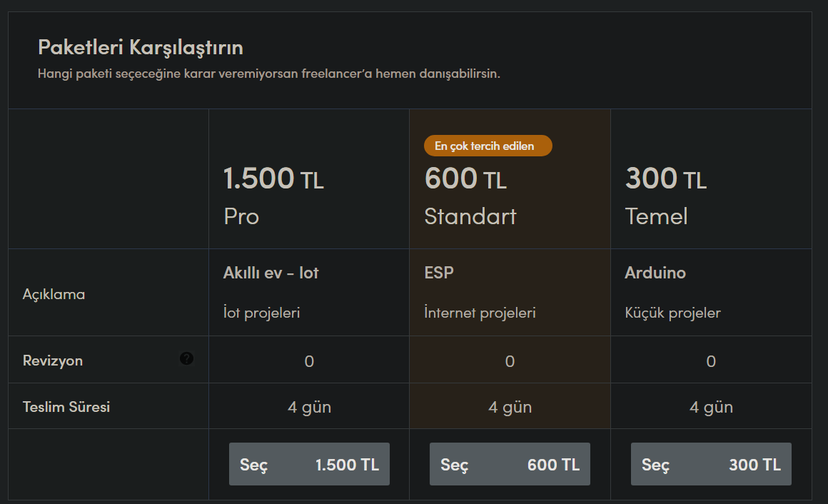Choose the Standart package Seç 600 TL button
Image resolution: width=828 pixels, height=504 pixels.
tap(510, 465)
